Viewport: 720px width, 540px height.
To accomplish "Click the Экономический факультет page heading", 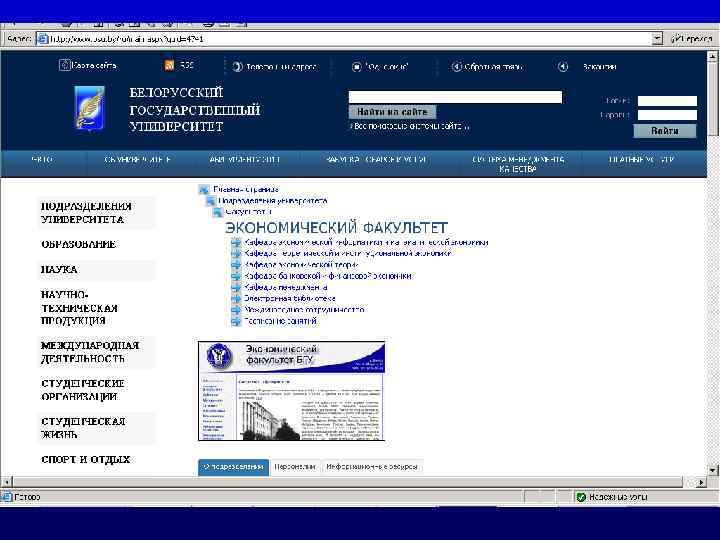I will coord(337,227).
